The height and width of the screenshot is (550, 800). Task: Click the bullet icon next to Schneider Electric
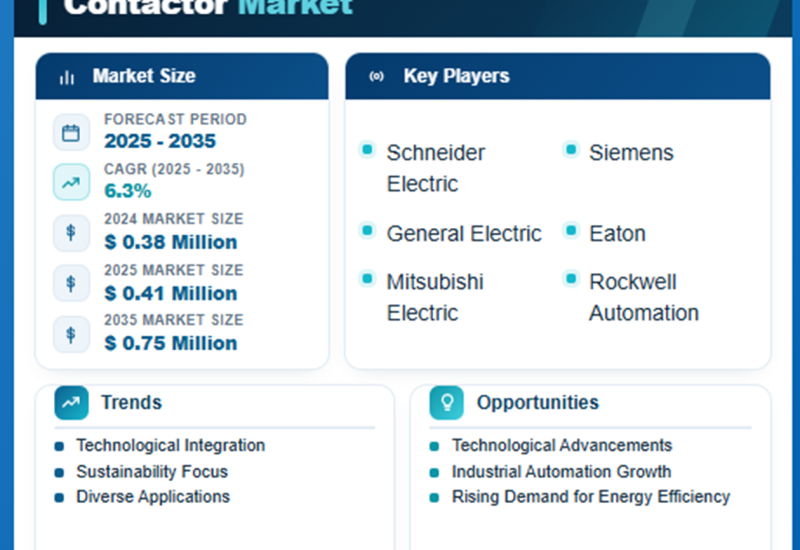pyautogui.click(x=367, y=149)
